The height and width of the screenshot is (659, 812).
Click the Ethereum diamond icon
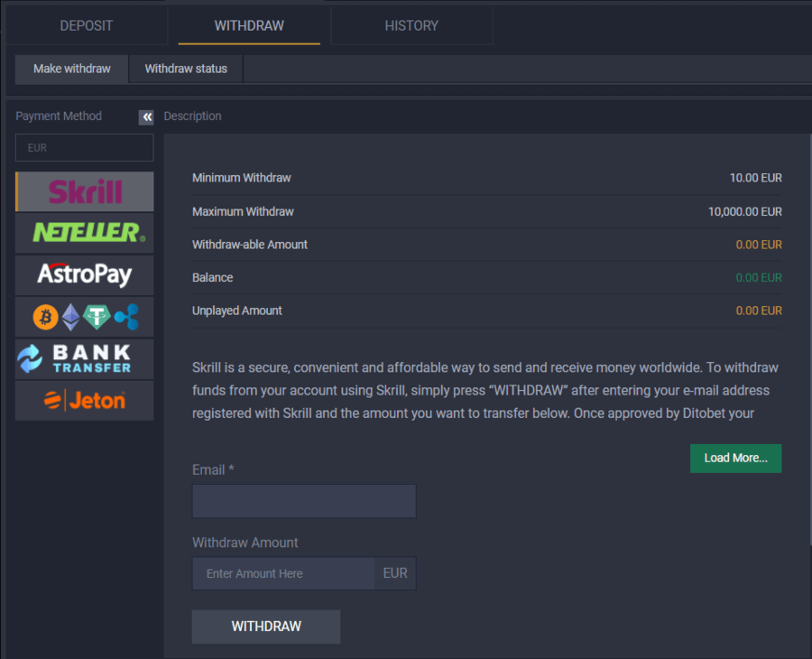[70, 317]
